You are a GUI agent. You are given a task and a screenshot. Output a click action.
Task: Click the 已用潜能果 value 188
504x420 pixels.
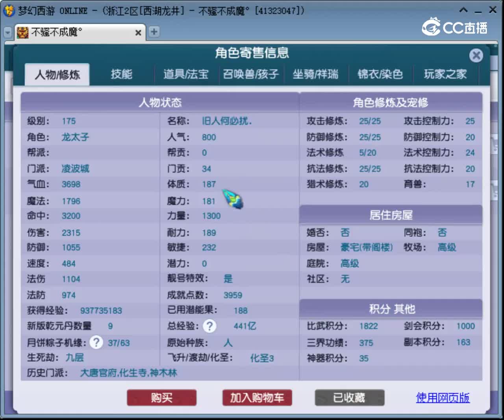coord(241,310)
